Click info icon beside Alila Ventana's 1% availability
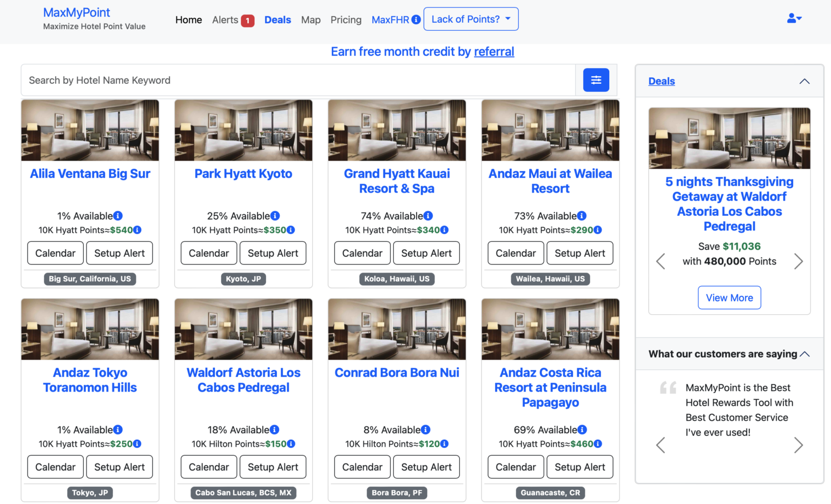This screenshot has width=831, height=504. pyautogui.click(x=117, y=215)
